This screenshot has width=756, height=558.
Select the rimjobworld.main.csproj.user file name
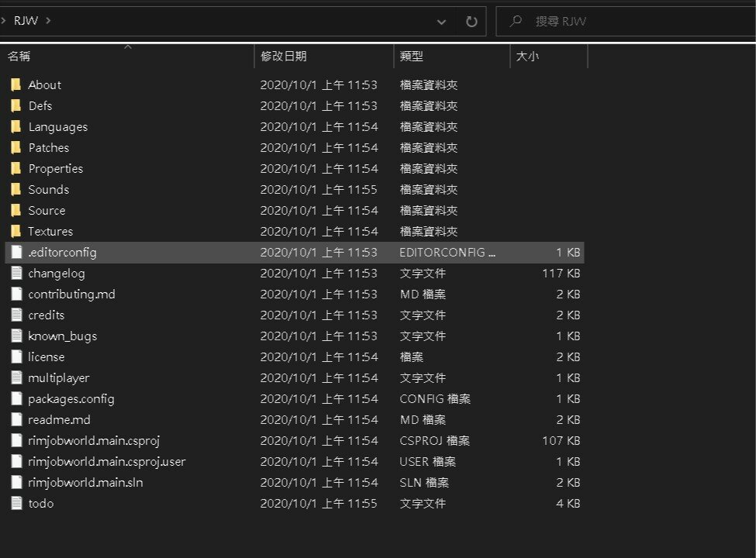pyautogui.click(x=106, y=462)
